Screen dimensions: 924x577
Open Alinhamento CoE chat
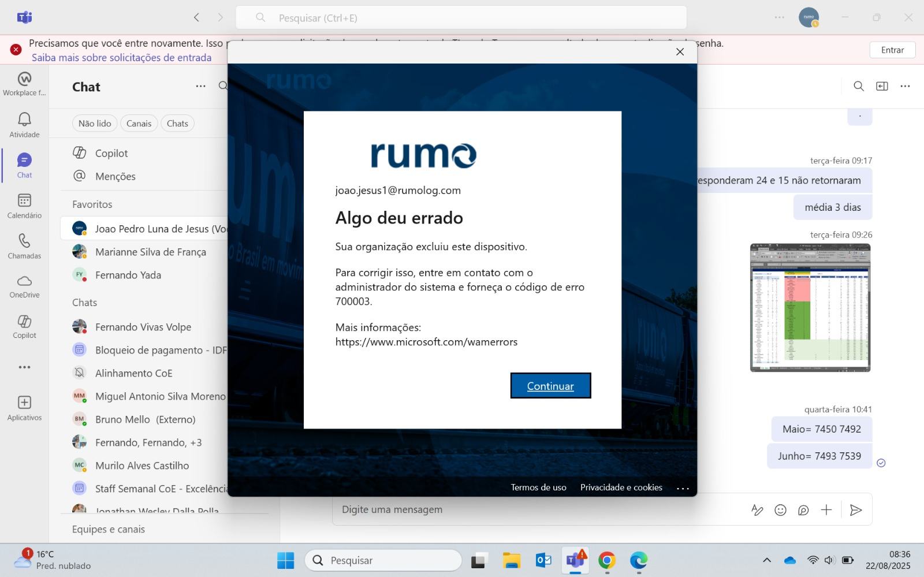coord(144,373)
